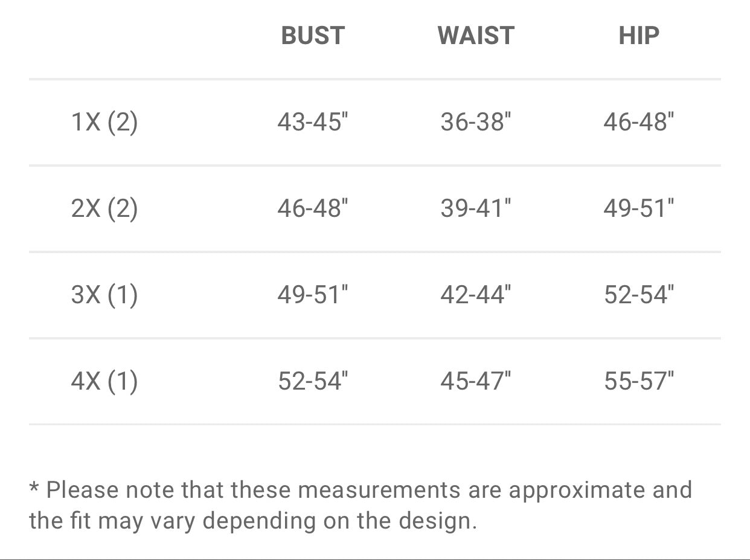Click the 55-57" hip measurement
This screenshot has height=560, width=750.
[639, 381]
